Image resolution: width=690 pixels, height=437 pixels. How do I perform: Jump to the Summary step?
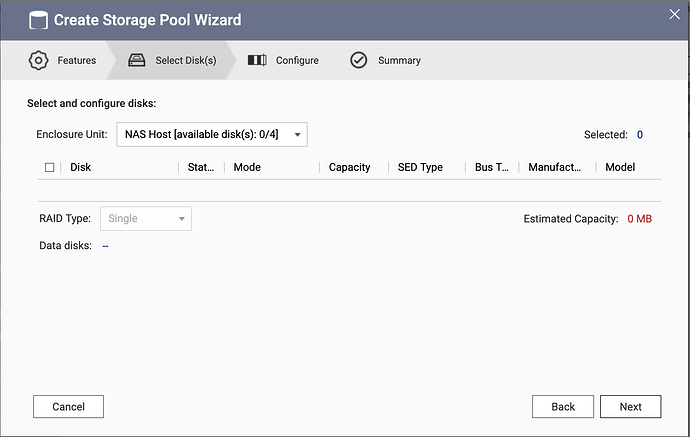coord(398,60)
